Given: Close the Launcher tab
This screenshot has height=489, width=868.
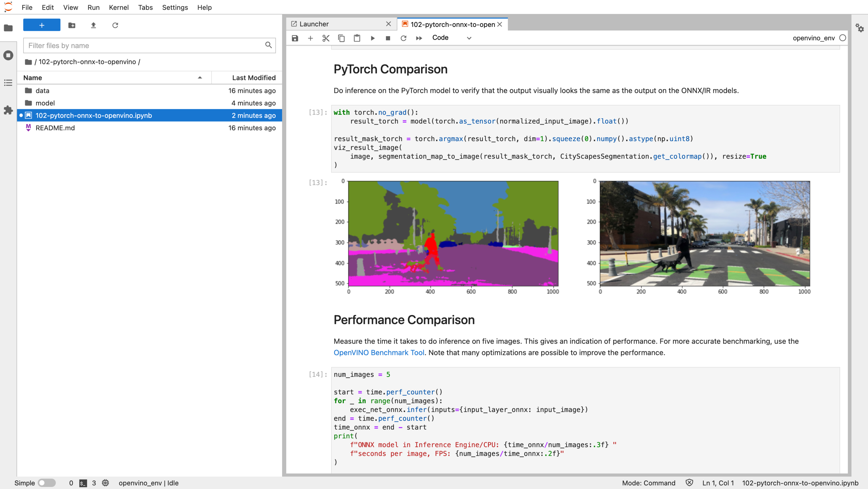Looking at the screenshot, I should 389,24.
